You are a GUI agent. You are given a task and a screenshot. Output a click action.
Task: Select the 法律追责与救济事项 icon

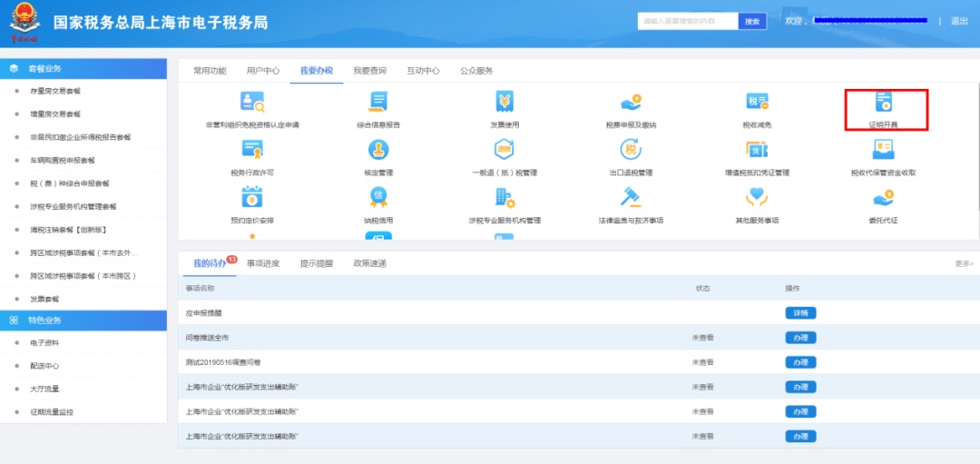pos(631,197)
